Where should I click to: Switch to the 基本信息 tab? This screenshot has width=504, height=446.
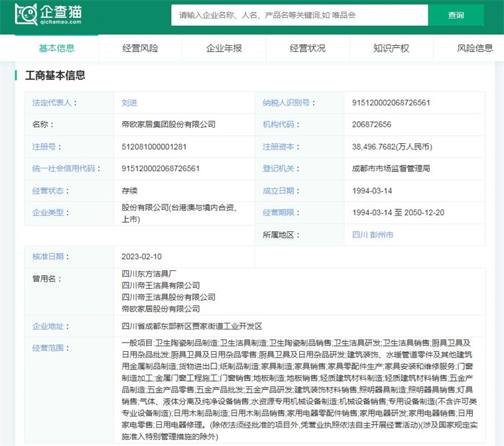click(x=56, y=48)
